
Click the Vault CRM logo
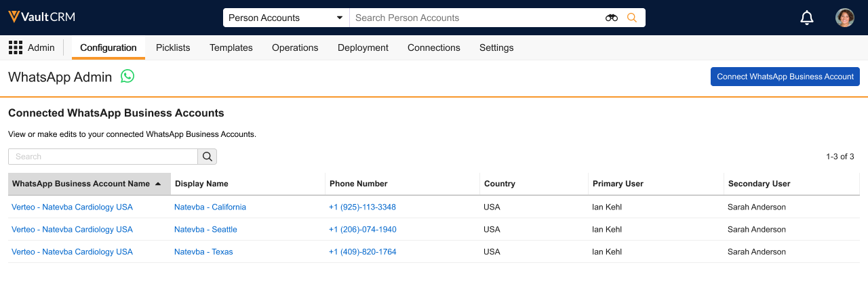click(x=41, y=18)
